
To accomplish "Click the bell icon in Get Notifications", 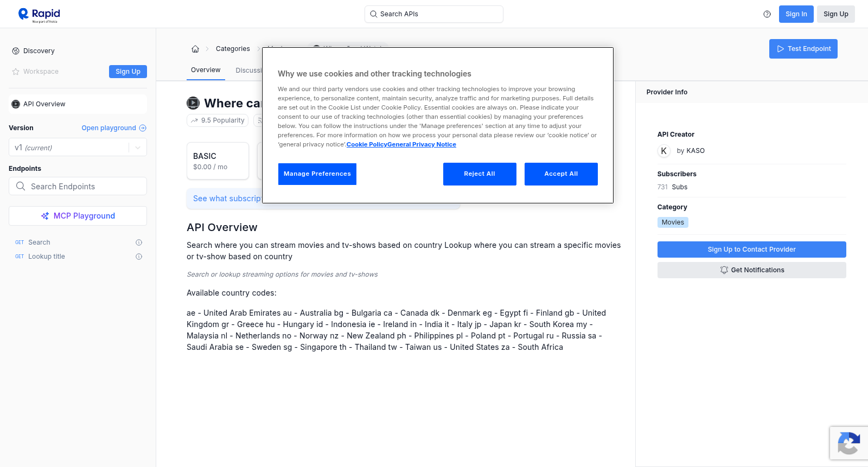I will click(724, 270).
